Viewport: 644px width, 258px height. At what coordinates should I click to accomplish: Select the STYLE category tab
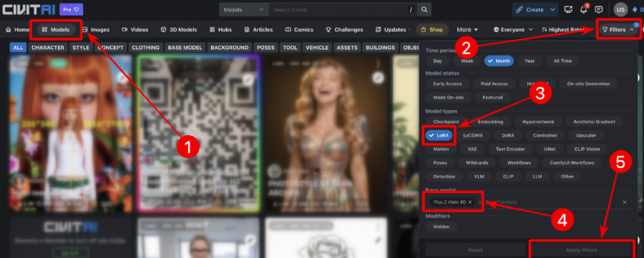click(x=81, y=48)
